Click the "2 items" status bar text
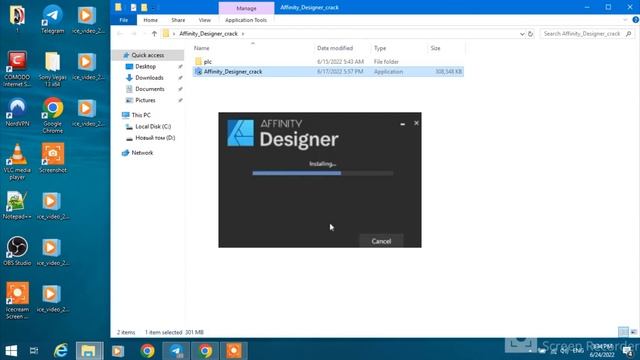640x360 pixels. point(126,332)
